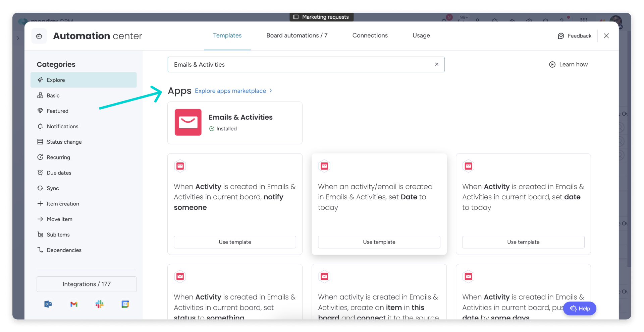Viewport: 644px width, 332px height.
Task: Select the Recurring category
Action: coord(84,157)
